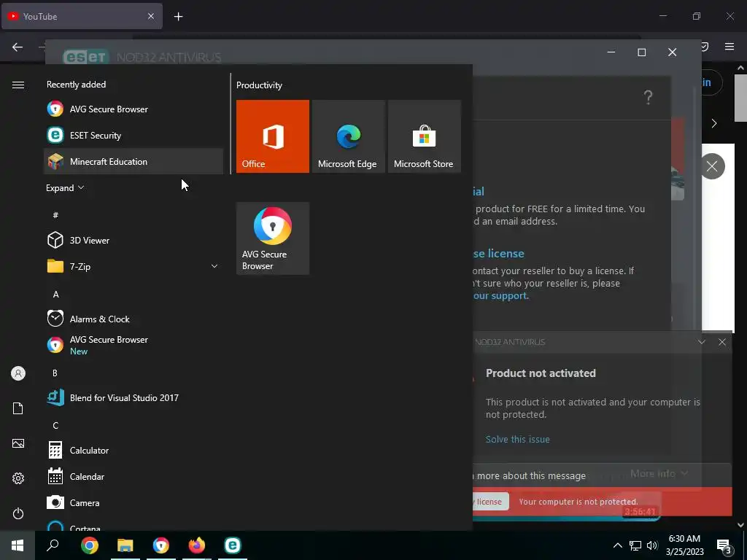Screen dimensions: 747x560
Task: Click the Power icon in Start
Action: [18, 513]
